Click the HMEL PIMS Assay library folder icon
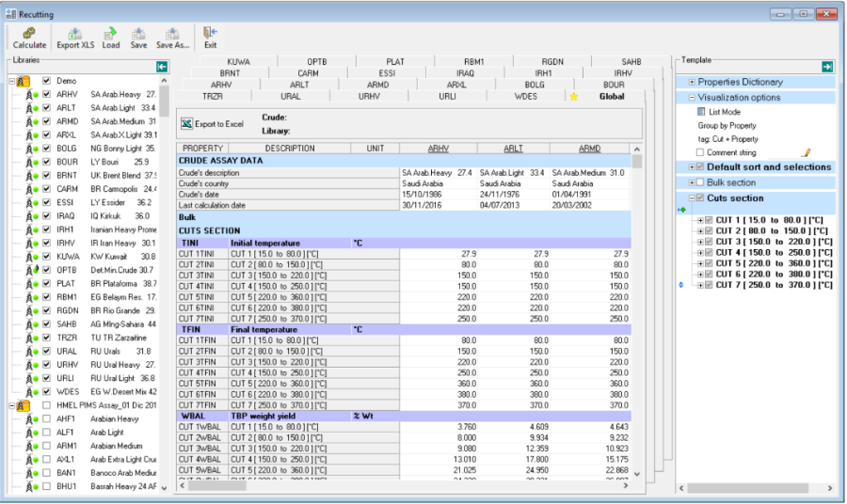 tap(24, 405)
